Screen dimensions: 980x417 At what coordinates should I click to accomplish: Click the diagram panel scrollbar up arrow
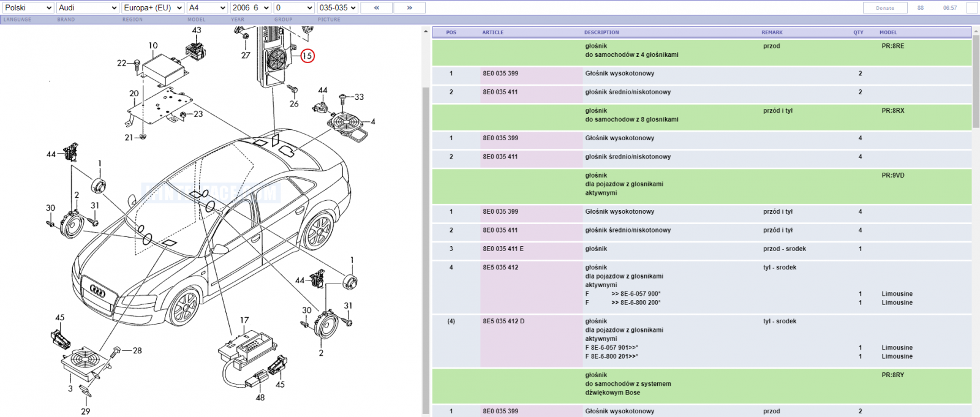tap(426, 31)
